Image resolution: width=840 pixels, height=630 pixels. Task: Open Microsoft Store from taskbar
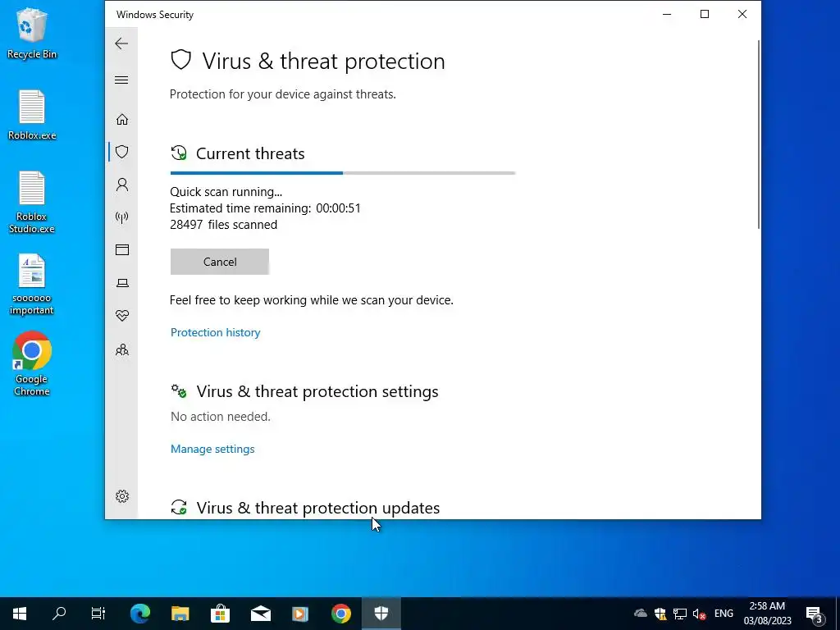pos(220,614)
